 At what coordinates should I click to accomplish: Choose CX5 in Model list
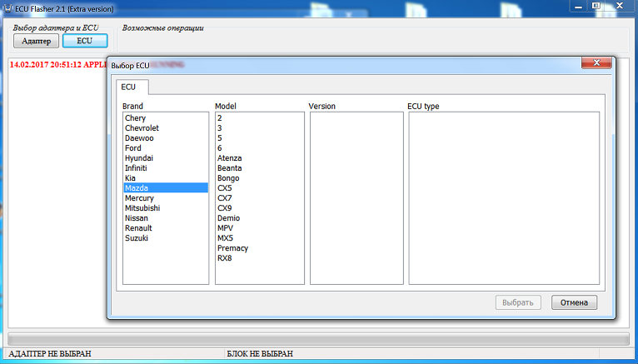(260, 188)
